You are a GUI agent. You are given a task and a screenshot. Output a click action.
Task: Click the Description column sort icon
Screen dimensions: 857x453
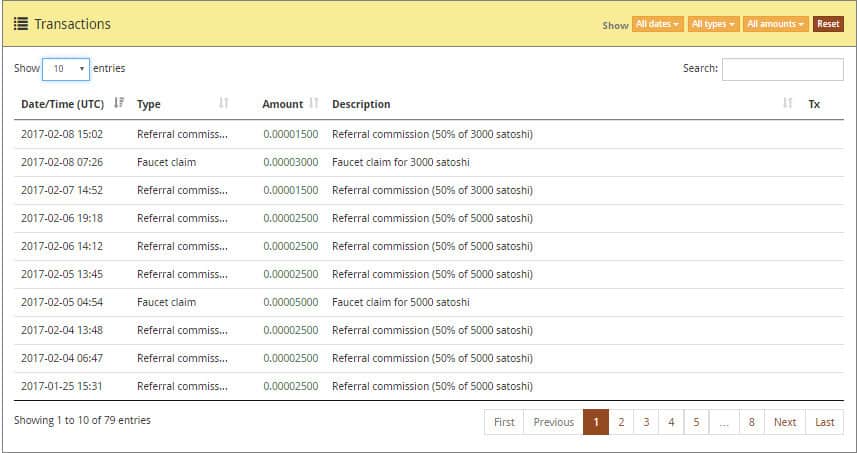787,103
